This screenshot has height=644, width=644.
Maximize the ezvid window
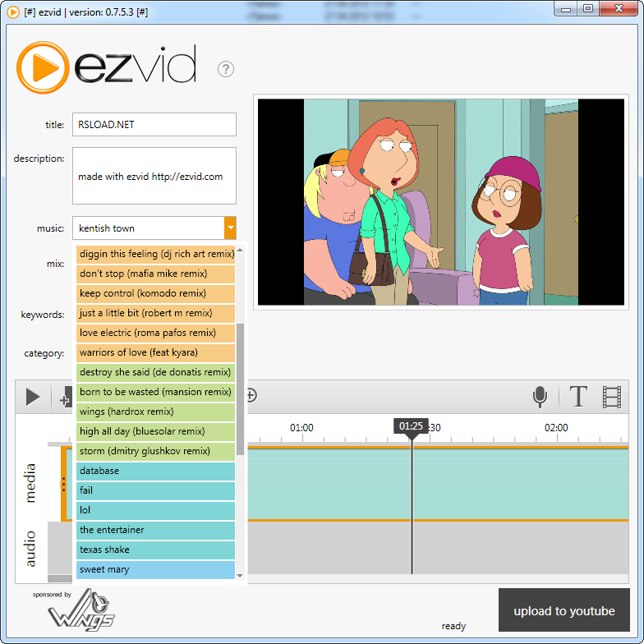coord(588,9)
